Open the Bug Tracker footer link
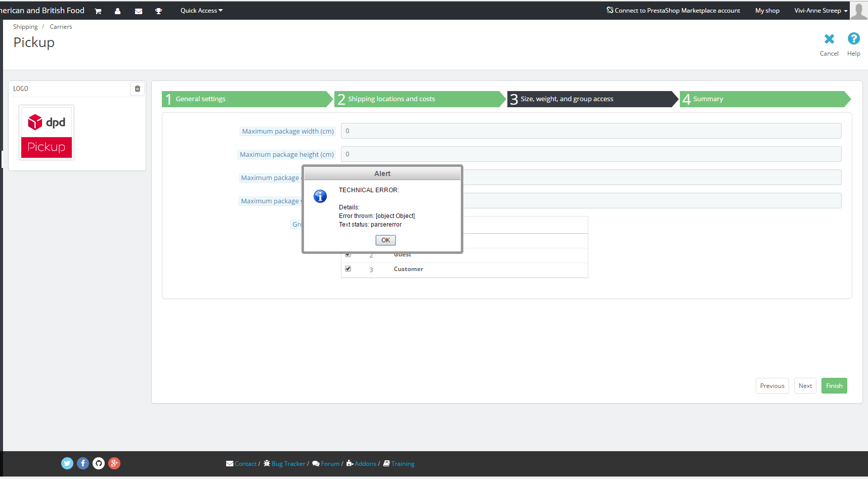Viewport: 868px width, 479px height. (x=285, y=464)
